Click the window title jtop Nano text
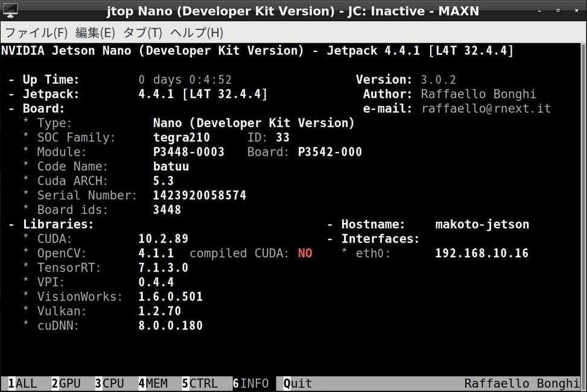Screen dimensions: 587x392 (293, 11)
